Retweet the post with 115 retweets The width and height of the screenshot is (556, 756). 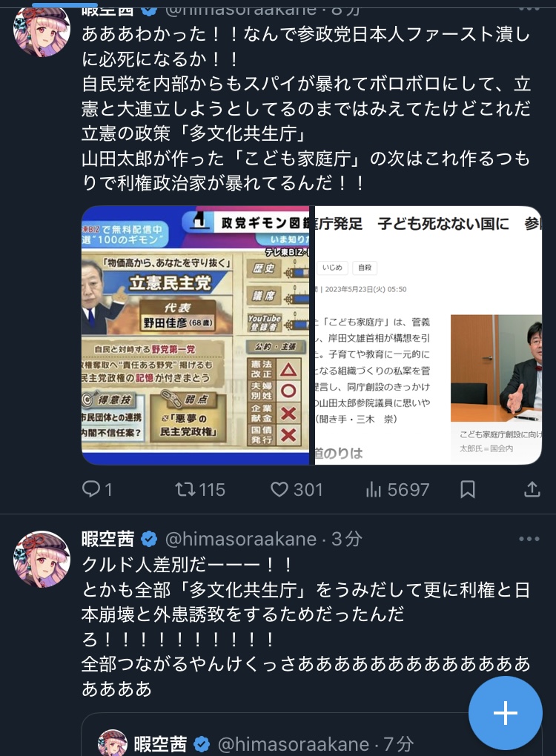pyautogui.click(x=185, y=489)
